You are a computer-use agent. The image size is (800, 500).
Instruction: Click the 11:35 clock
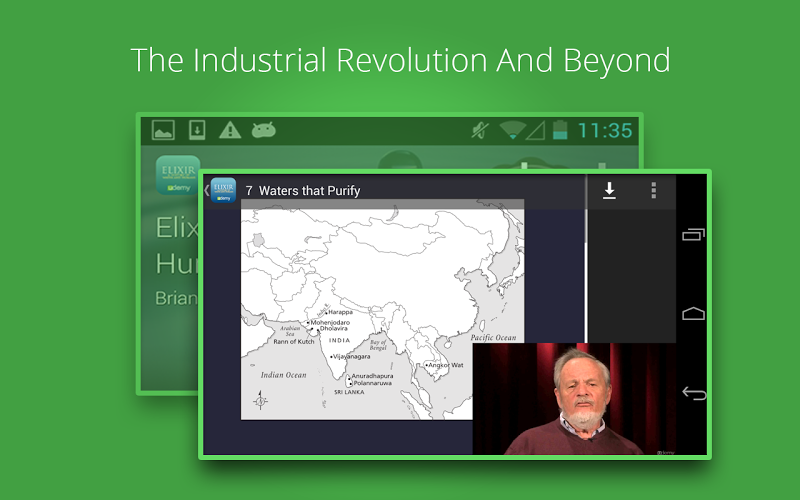(605, 130)
